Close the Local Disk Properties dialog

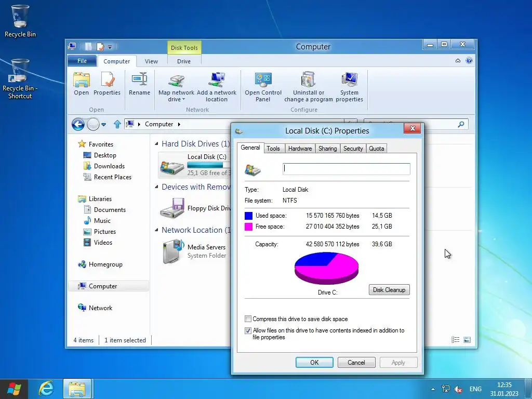(x=412, y=128)
